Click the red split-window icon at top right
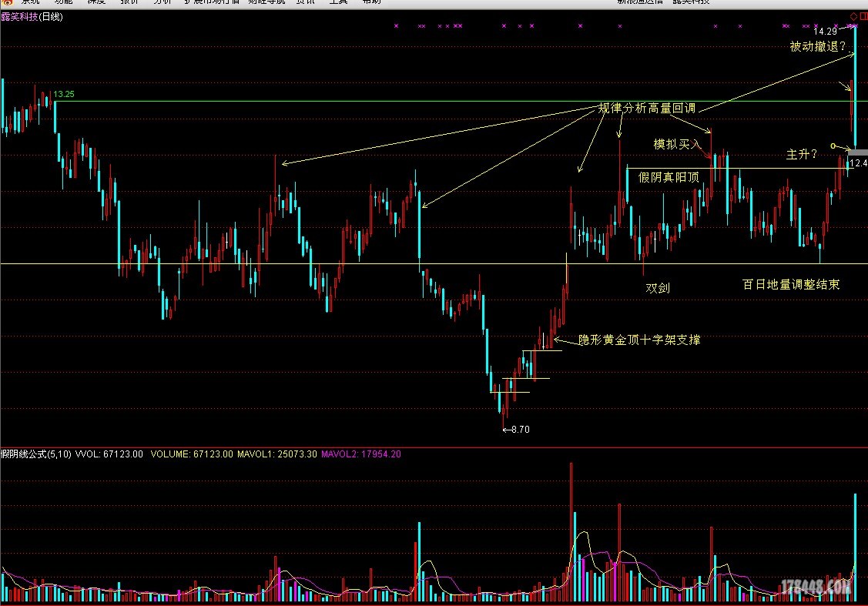 pos(863,15)
